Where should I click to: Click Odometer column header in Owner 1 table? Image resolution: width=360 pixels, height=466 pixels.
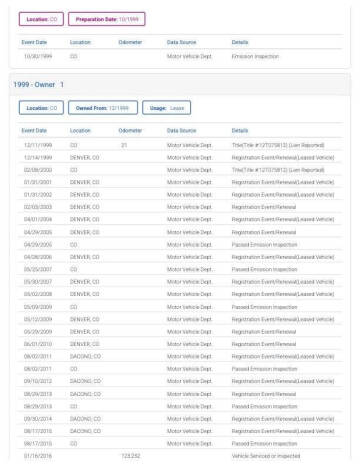tap(130, 131)
